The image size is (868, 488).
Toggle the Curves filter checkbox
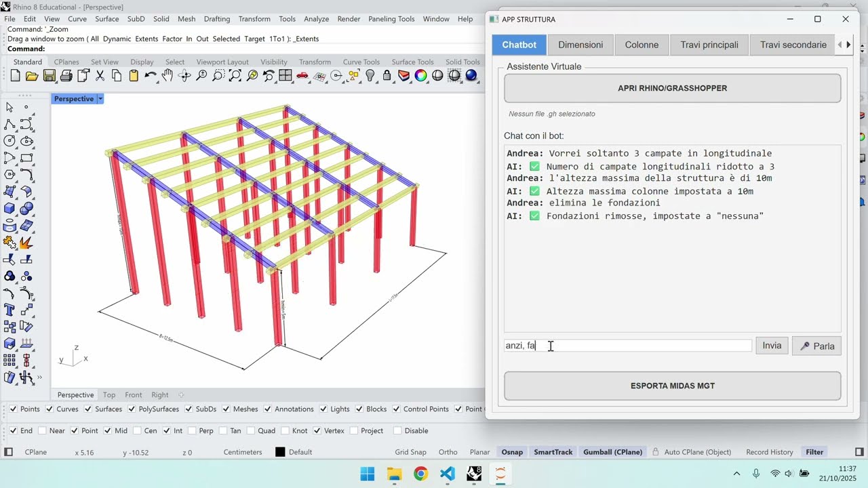pyautogui.click(x=50, y=409)
